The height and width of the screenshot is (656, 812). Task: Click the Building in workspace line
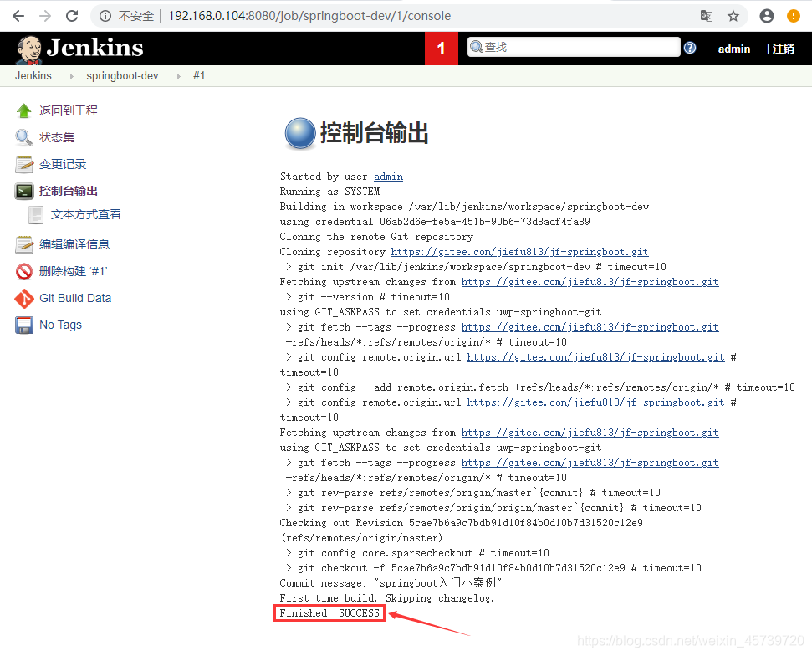click(464, 207)
